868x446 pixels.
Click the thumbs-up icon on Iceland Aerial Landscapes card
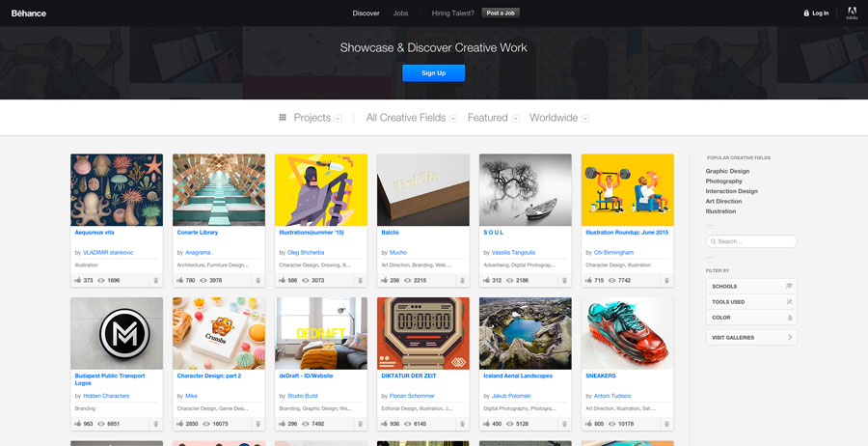coord(487,424)
